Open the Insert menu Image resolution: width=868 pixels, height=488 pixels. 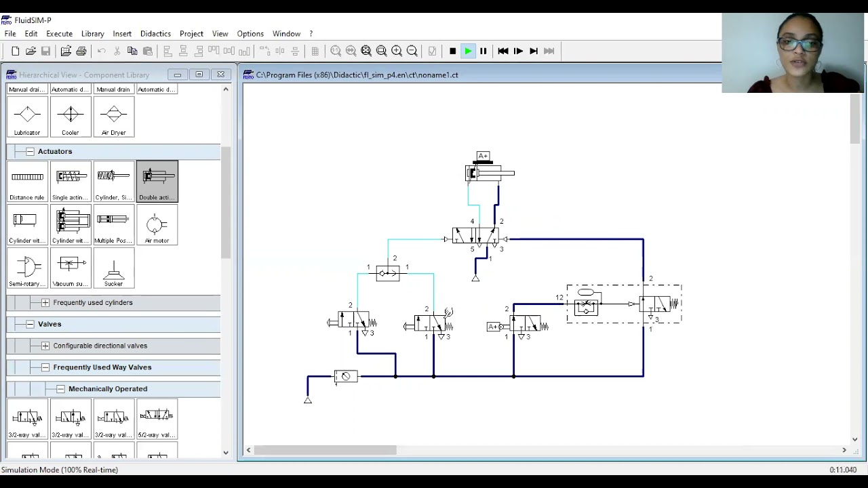[x=122, y=33]
